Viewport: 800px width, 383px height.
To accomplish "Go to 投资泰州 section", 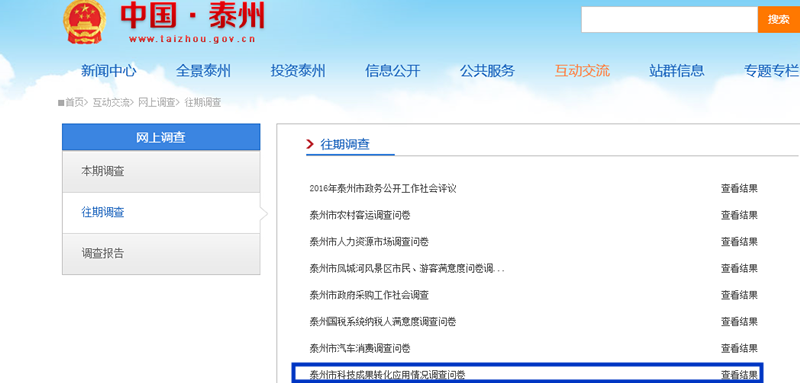I will tap(298, 71).
